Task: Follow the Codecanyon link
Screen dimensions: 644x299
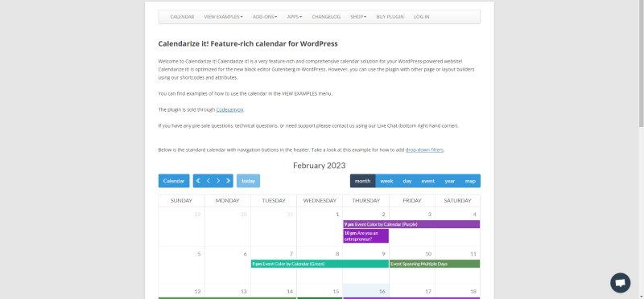Action: point(229,109)
